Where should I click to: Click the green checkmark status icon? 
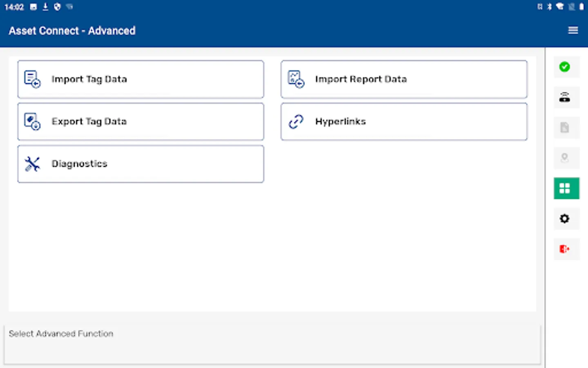point(565,67)
